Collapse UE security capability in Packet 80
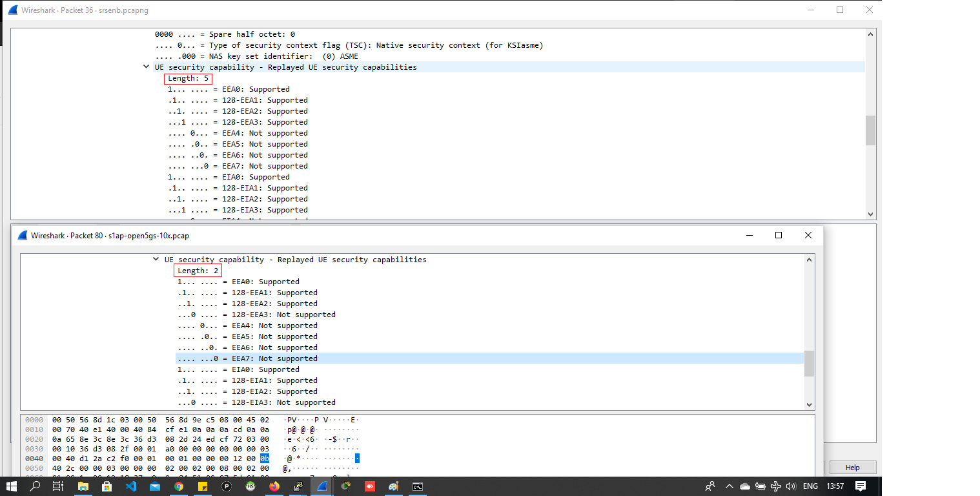 click(156, 259)
